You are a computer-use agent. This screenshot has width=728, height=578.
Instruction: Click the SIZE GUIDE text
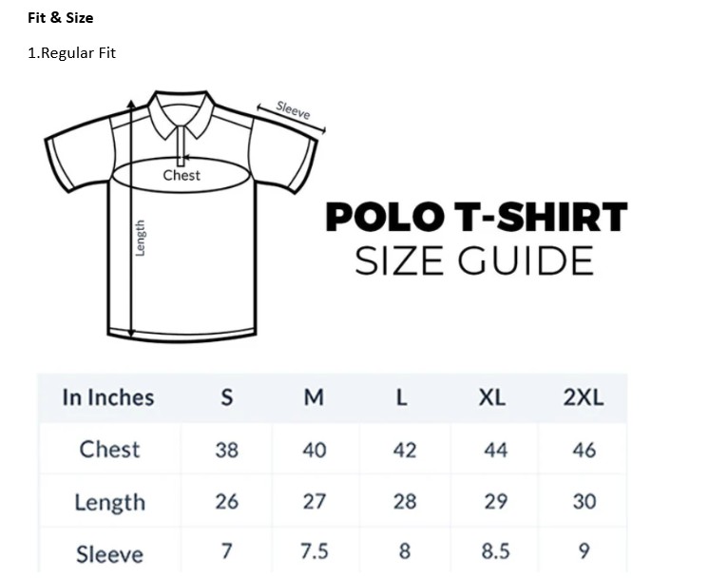pyautogui.click(x=474, y=260)
